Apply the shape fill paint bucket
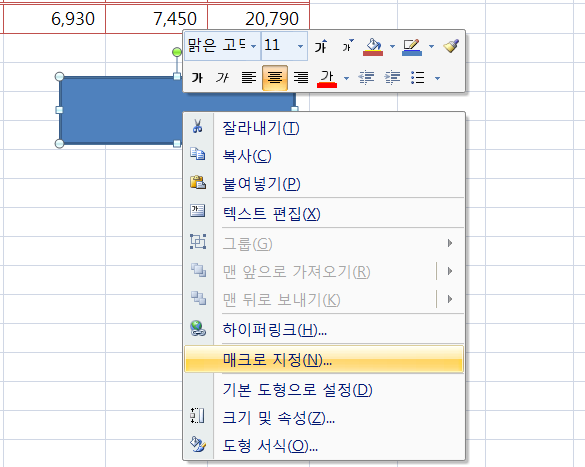The image size is (585, 467). (x=373, y=47)
